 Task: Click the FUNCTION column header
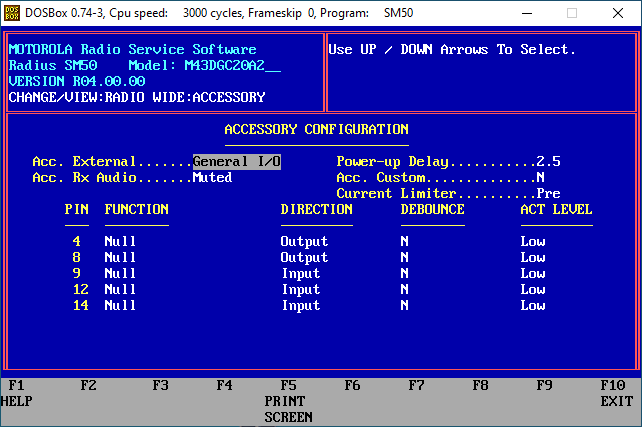tap(136, 209)
